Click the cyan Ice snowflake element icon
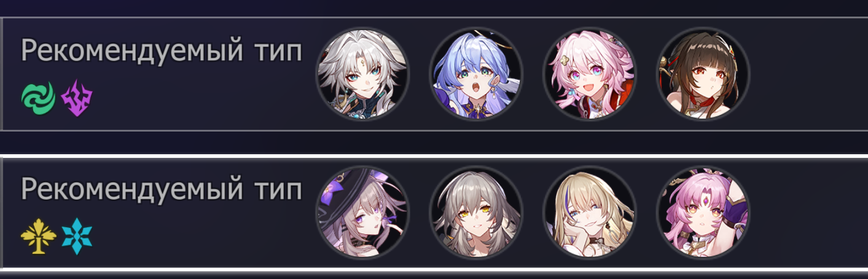Image resolution: width=868 pixels, height=279 pixels. pyautogui.click(x=76, y=236)
